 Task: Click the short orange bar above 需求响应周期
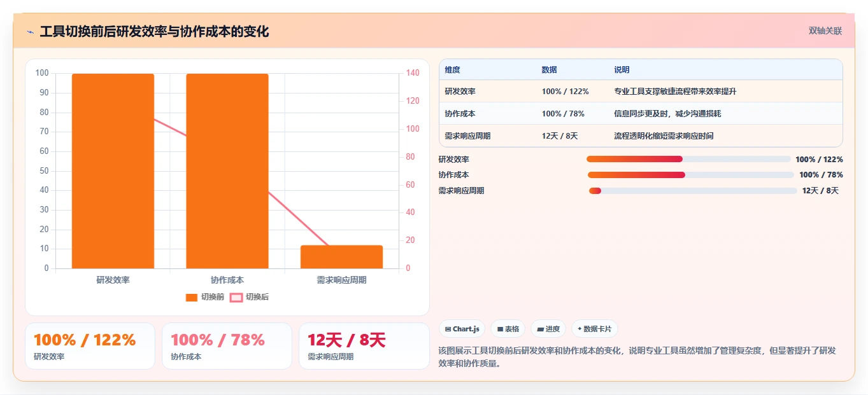[x=342, y=257]
